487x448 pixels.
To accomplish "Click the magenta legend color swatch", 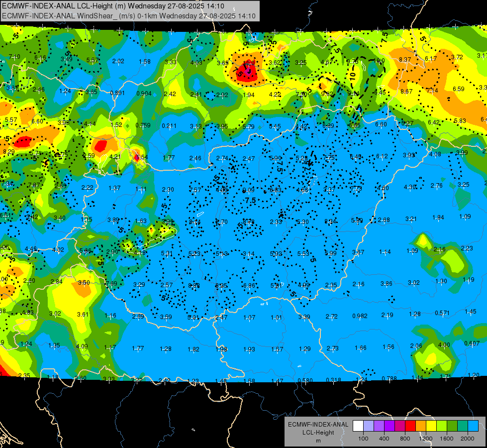I will 400,426.
